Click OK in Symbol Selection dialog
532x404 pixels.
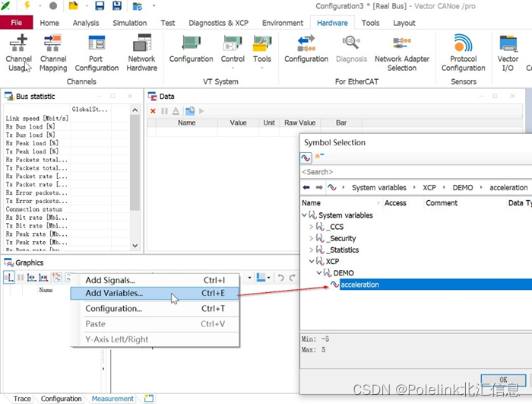tap(503, 380)
